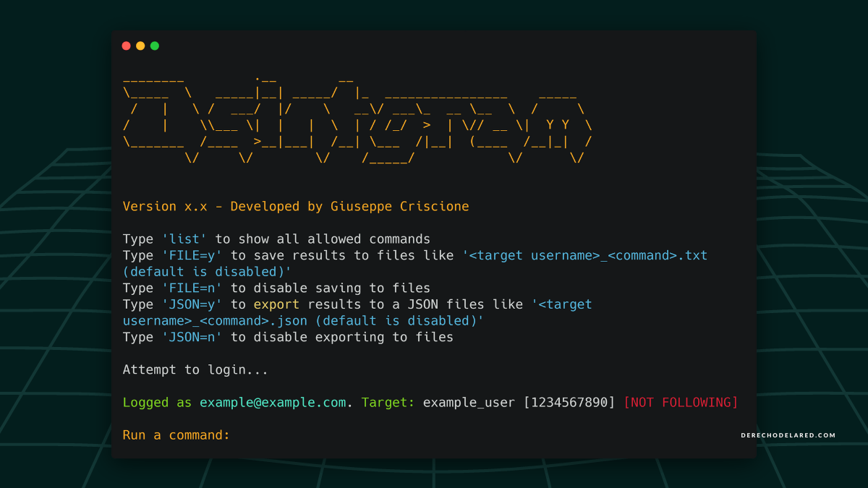Screen dimensions: 868x488
Task: Click the user ID 1234567890
Action: pos(569,403)
